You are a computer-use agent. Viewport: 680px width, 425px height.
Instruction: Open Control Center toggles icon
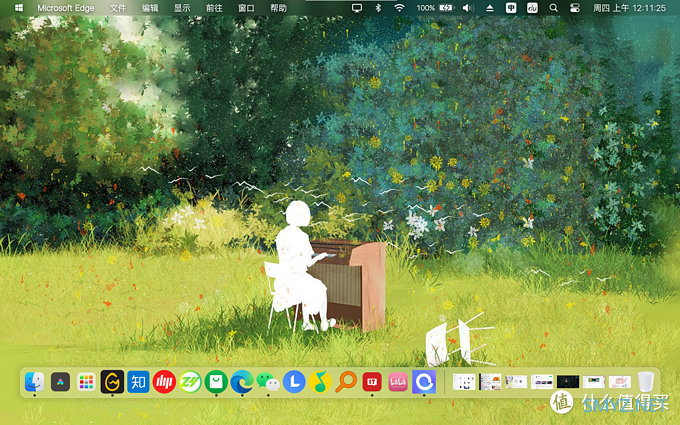click(x=575, y=8)
